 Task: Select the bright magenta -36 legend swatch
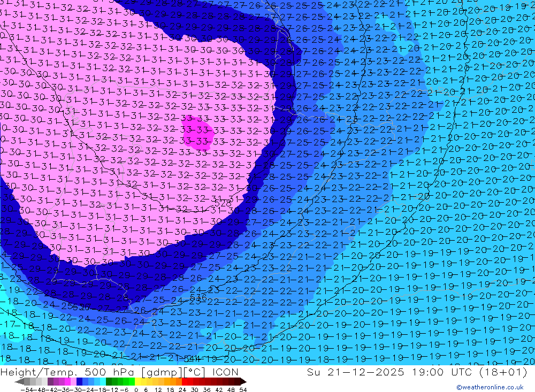67,381
